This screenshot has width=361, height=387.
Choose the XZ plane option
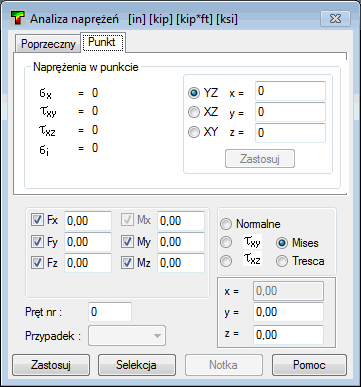(194, 112)
